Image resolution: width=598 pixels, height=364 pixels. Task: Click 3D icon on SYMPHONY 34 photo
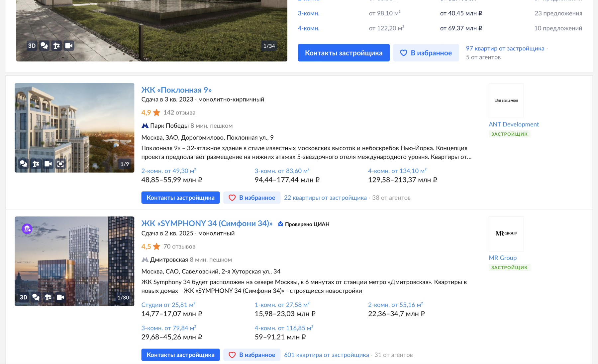coord(24,297)
